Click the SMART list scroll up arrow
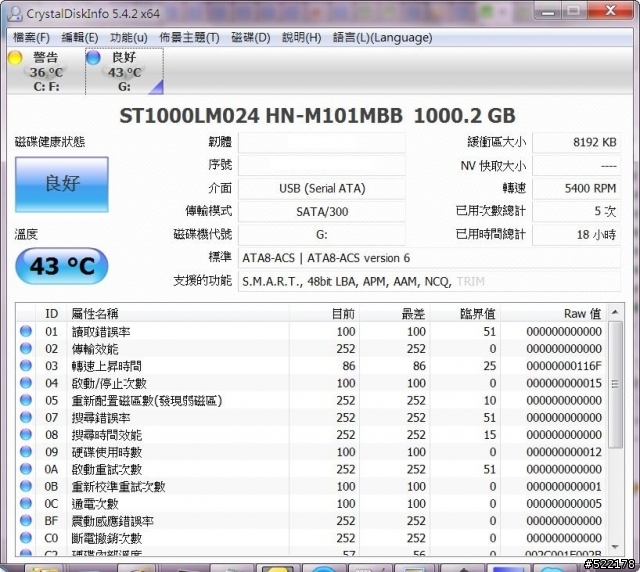This screenshot has height=572, width=640. [615, 313]
